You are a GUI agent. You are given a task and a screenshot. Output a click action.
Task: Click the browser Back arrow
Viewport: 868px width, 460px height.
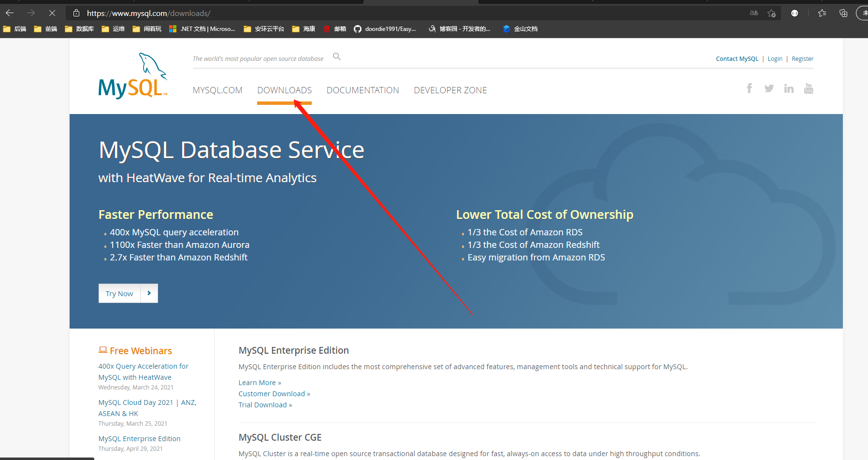(x=10, y=13)
